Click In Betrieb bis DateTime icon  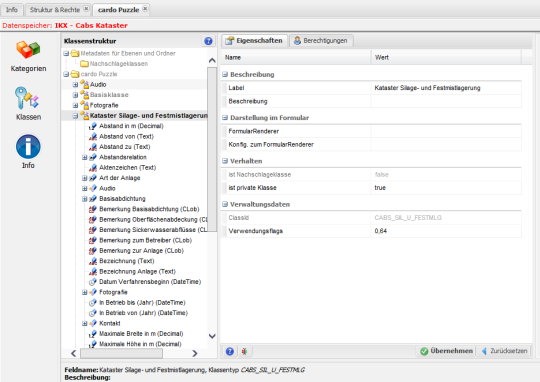[93, 303]
